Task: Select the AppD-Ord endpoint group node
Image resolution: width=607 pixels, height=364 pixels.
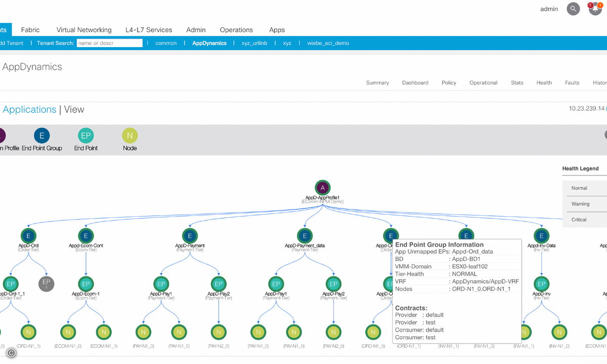Action: 28,236
